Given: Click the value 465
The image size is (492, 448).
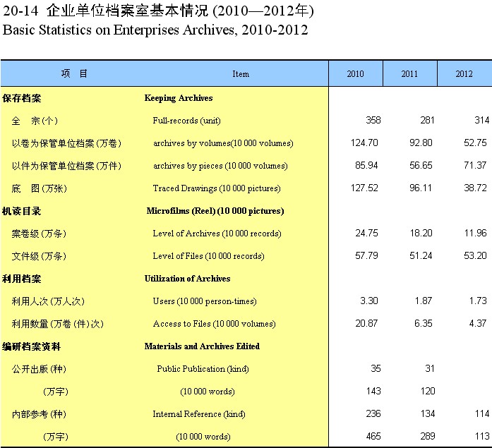Looking at the screenshot, I should pos(373,436).
